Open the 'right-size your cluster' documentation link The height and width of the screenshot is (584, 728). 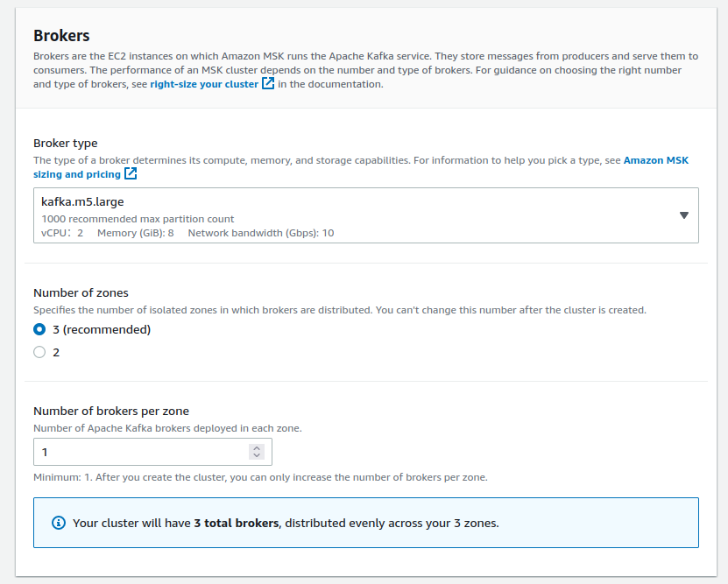tap(204, 85)
